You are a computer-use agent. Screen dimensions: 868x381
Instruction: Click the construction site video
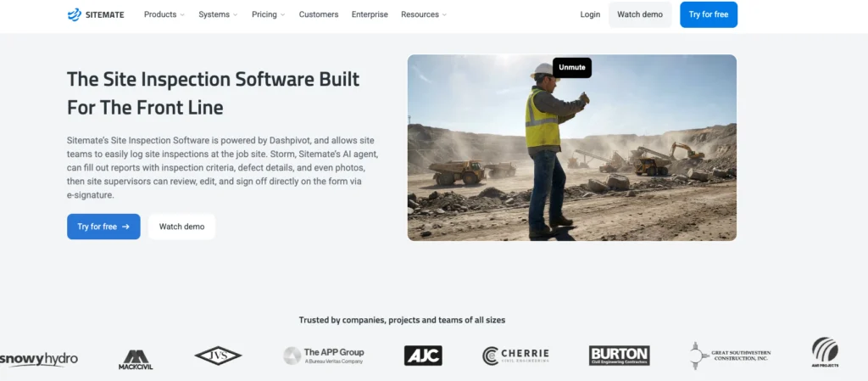coord(572,148)
